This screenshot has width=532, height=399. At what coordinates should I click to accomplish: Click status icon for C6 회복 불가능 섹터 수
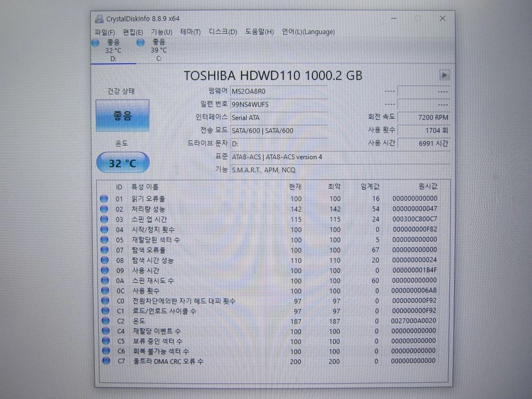click(x=106, y=351)
